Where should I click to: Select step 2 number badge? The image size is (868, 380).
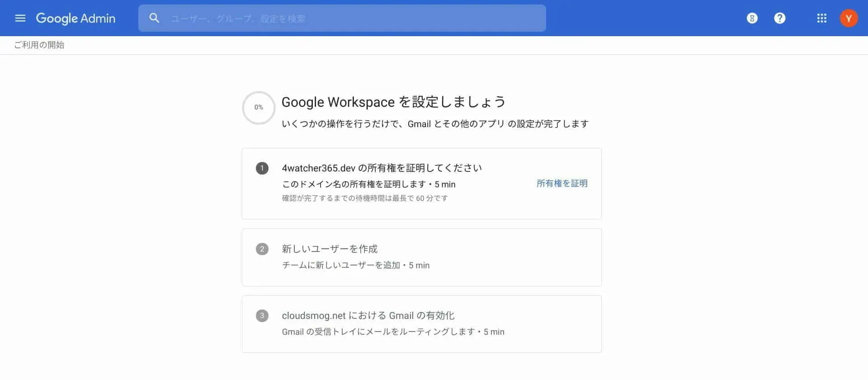click(x=262, y=249)
